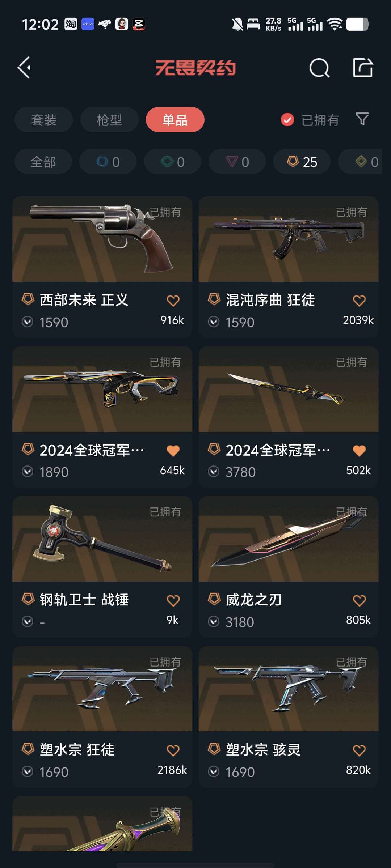Toggle heart on 钢轨卫士 战锤

[x=173, y=601]
